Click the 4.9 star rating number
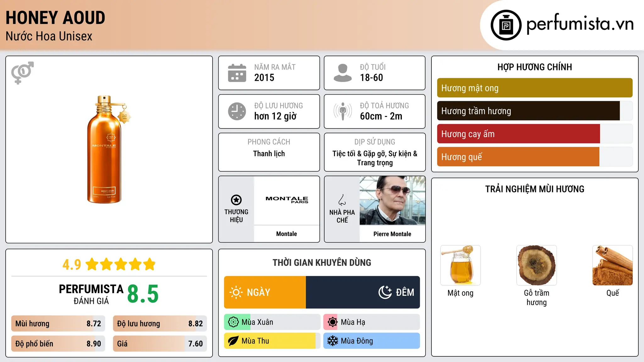This screenshot has width=644, height=362. pos(72,265)
